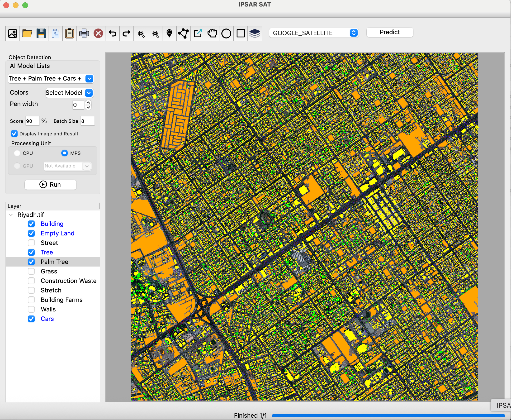Open the layers stack icon
The height and width of the screenshot is (420, 511).
pos(255,34)
